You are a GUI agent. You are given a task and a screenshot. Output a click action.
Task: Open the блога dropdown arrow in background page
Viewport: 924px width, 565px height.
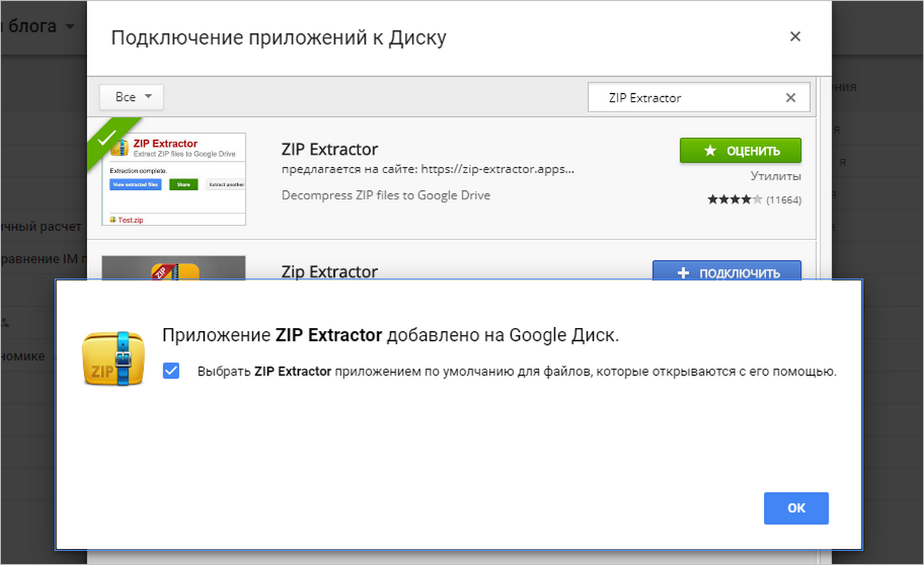70,27
